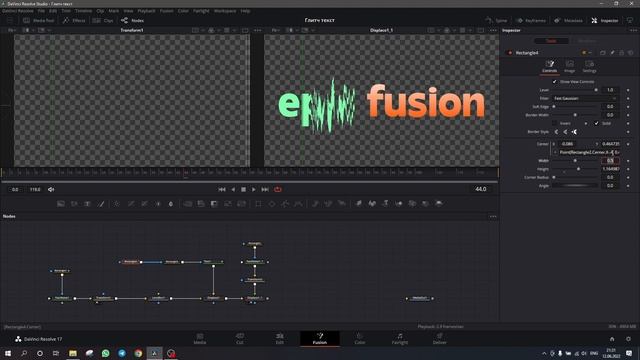
Task: Add a Camera 3D node from the toolbar
Action: coord(413,203)
